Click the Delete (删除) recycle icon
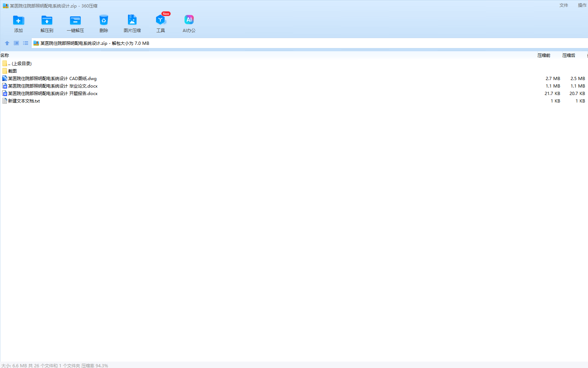 pos(104,20)
